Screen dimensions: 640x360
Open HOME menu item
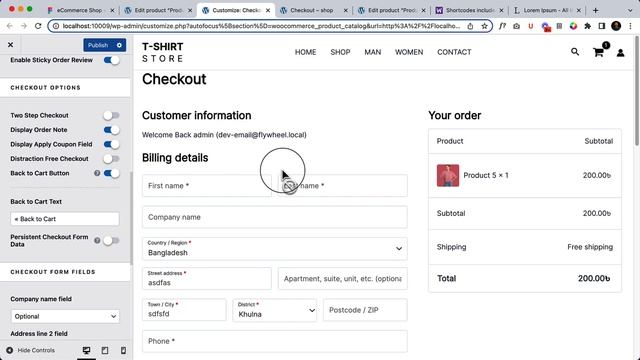[305, 52]
